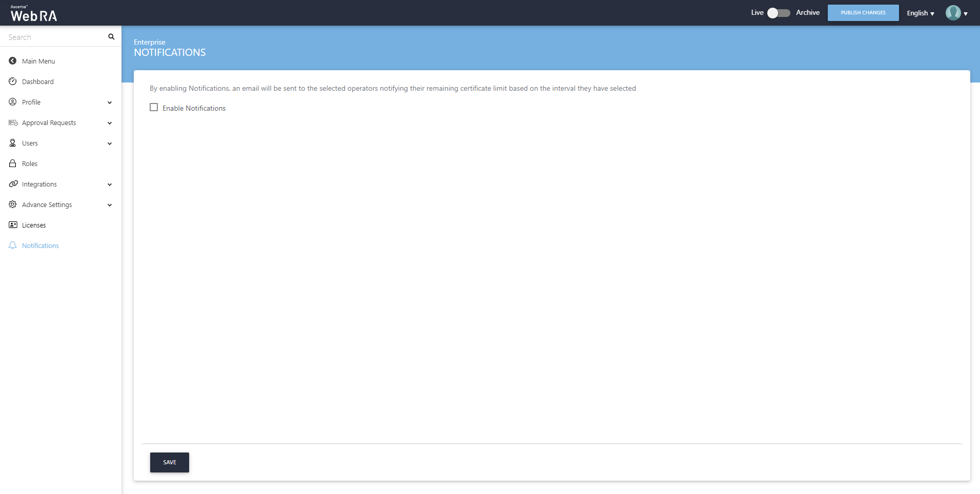
Task: Click the search magnifier icon
Action: (111, 37)
